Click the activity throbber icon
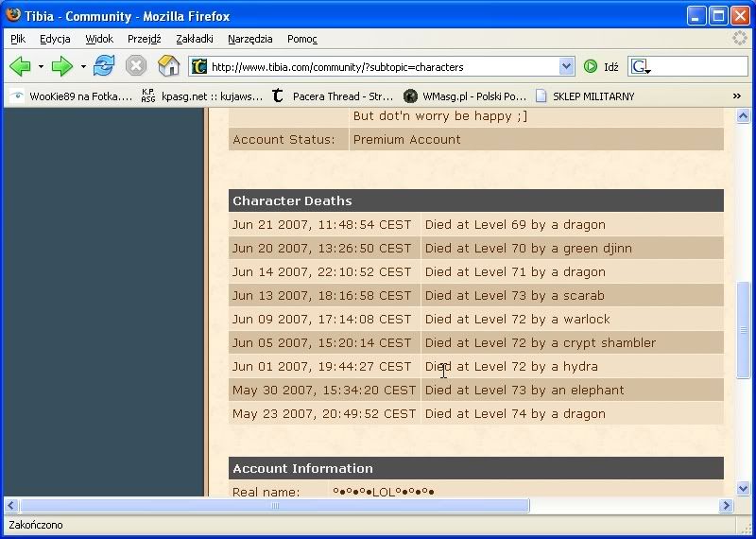 (740, 38)
